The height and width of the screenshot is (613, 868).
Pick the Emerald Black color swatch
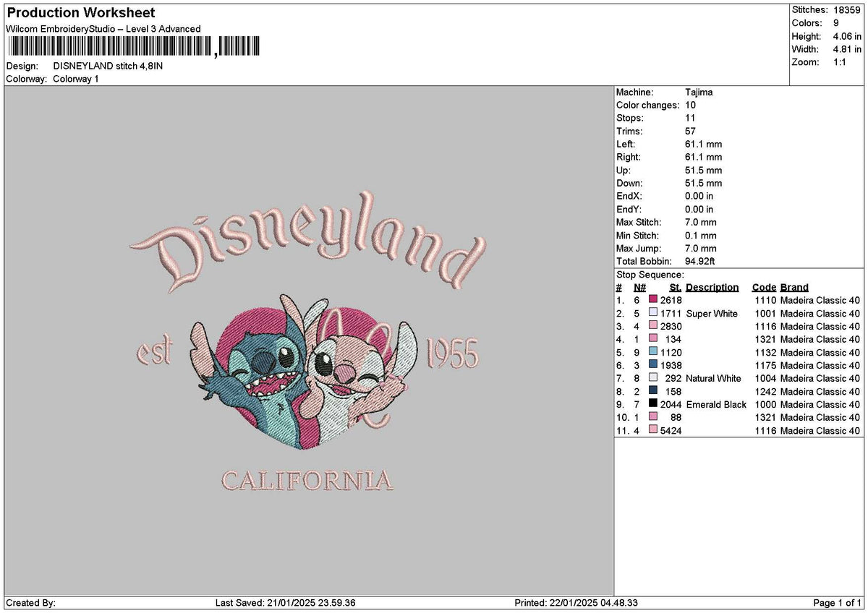click(653, 404)
